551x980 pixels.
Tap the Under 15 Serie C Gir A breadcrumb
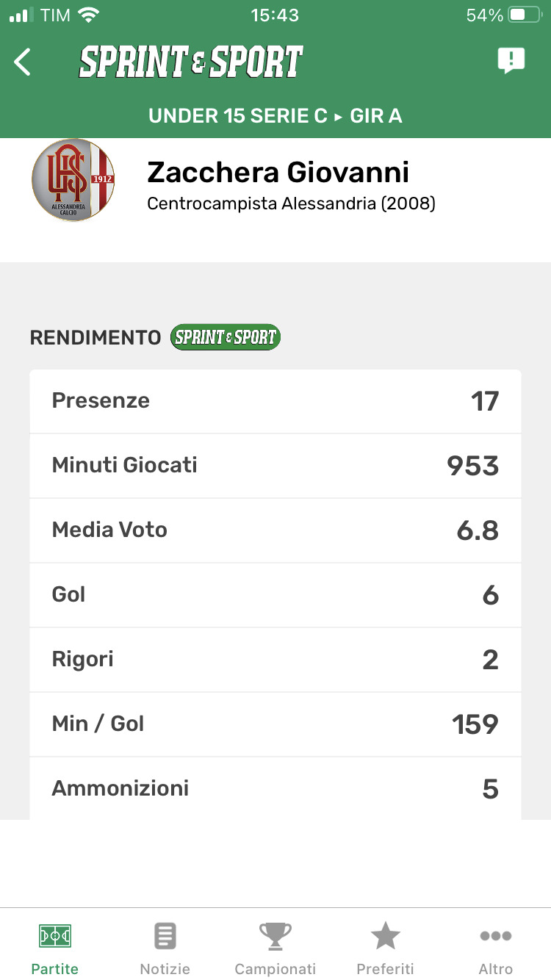[x=275, y=116]
